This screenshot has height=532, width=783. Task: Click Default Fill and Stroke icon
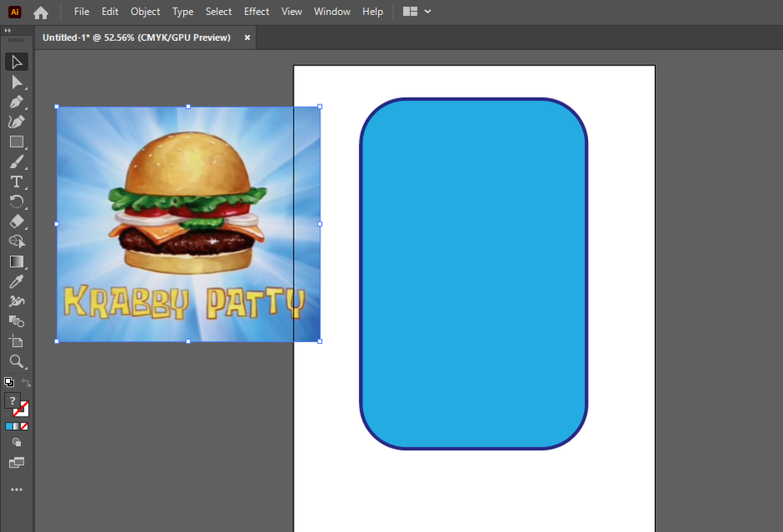tap(9, 382)
